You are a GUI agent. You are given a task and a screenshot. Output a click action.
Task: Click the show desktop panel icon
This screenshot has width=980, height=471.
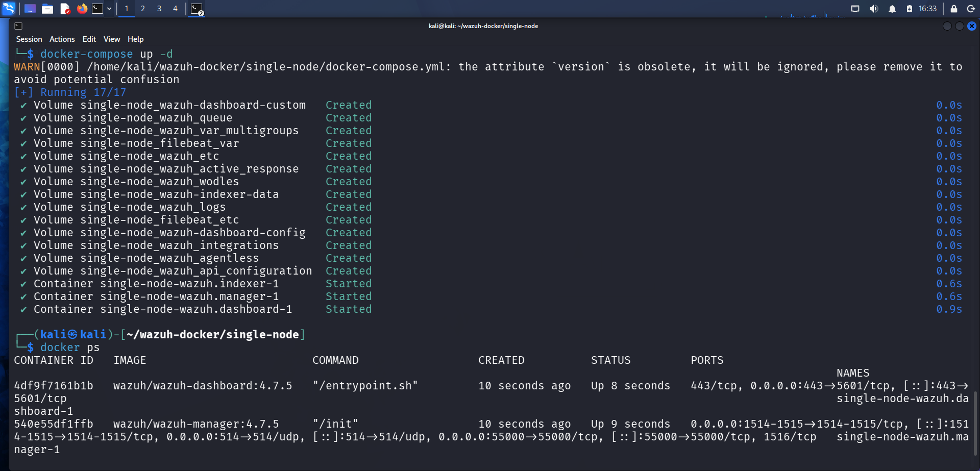(x=30, y=9)
